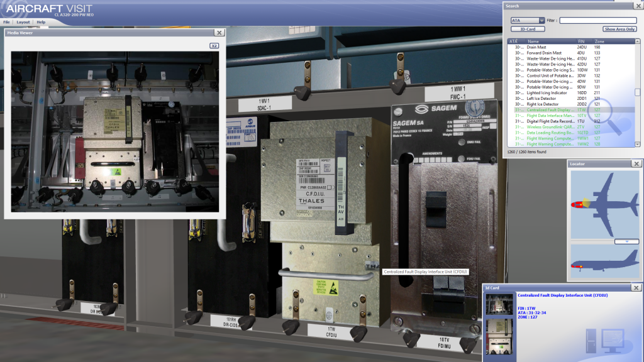Image resolution: width=644 pixels, height=362 pixels.
Task: Open the ATA search type dropdown
Action: pos(528,21)
